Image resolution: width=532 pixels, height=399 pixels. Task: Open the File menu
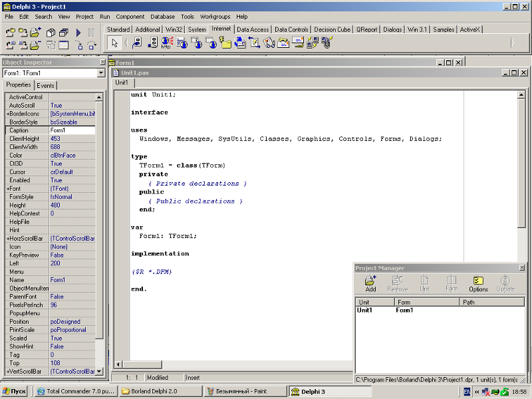click(x=9, y=17)
